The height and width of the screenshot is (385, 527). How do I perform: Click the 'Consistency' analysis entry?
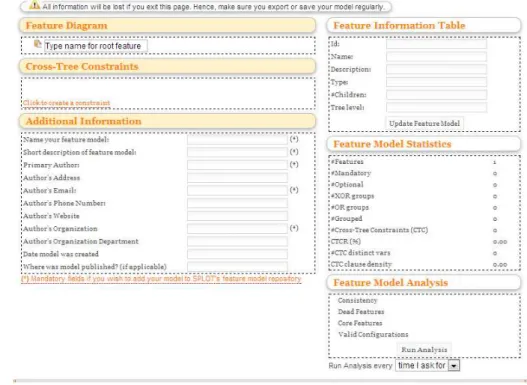coord(358,301)
